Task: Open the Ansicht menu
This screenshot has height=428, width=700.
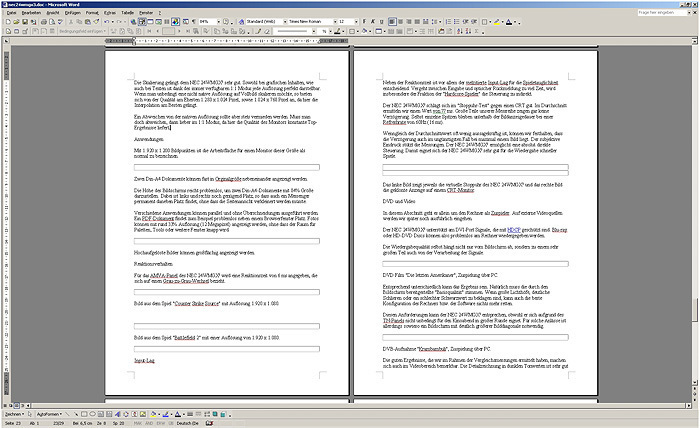Action: (x=53, y=13)
